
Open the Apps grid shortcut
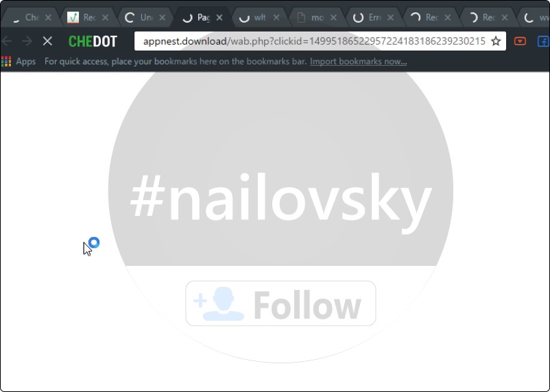click(x=19, y=62)
